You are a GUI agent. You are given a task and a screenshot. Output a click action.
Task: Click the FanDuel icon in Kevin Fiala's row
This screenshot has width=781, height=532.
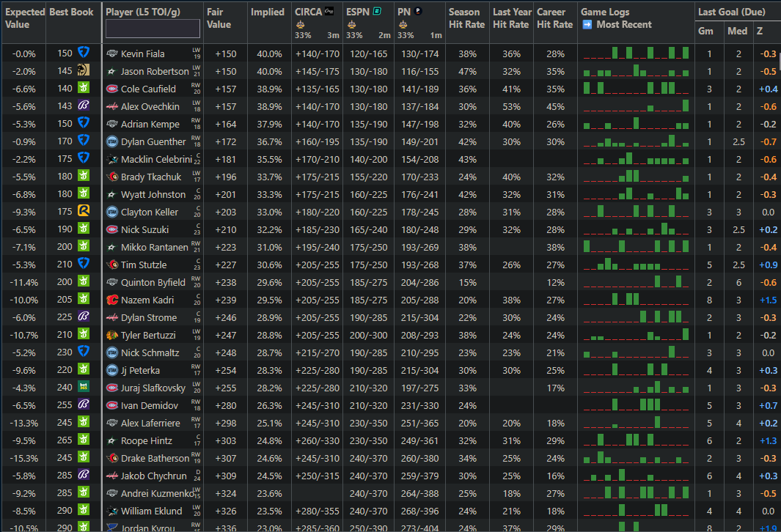point(83,52)
